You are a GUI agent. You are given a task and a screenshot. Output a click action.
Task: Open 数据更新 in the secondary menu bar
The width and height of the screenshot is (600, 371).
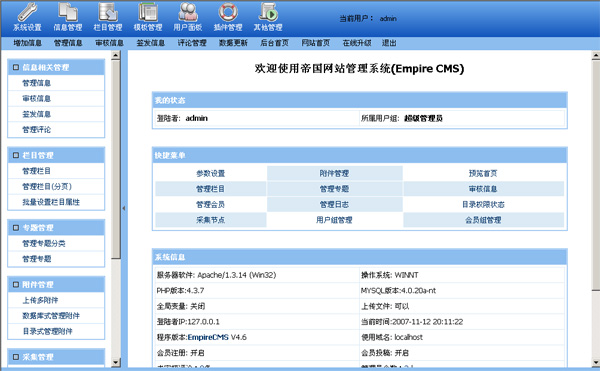(233, 43)
